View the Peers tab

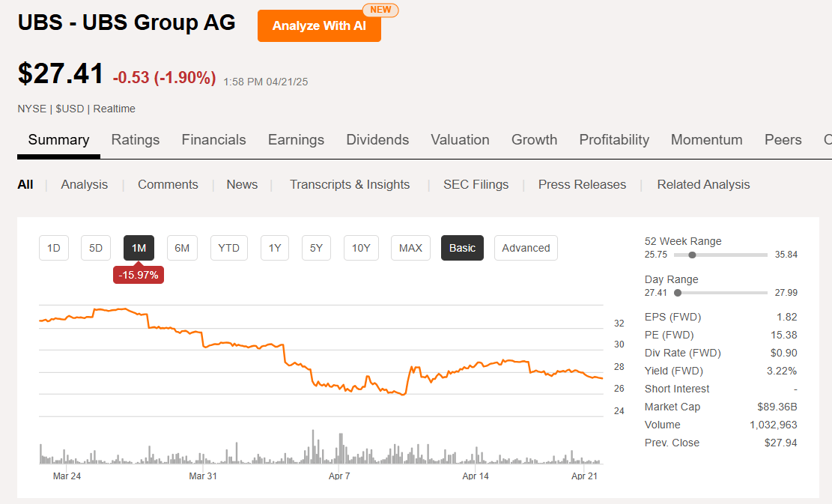click(x=783, y=139)
